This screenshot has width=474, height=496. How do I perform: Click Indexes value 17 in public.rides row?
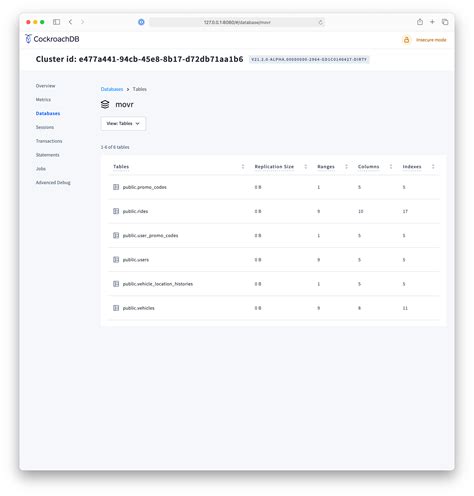pos(405,211)
